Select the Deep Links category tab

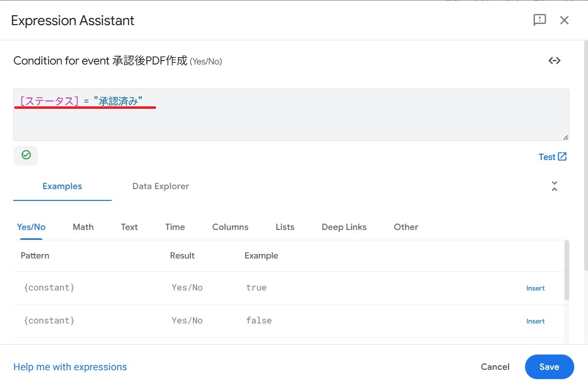(x=344, y=227)
